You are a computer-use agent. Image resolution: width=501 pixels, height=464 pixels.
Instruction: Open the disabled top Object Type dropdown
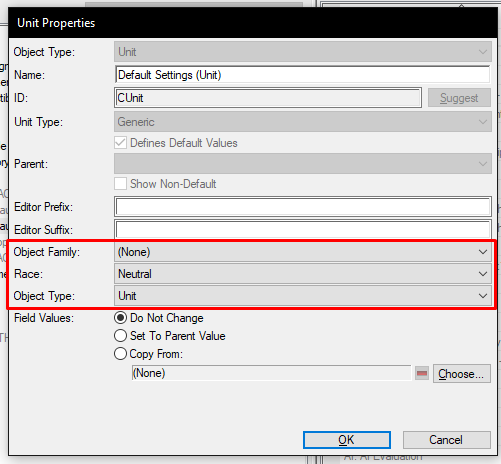tap(303, 52)
